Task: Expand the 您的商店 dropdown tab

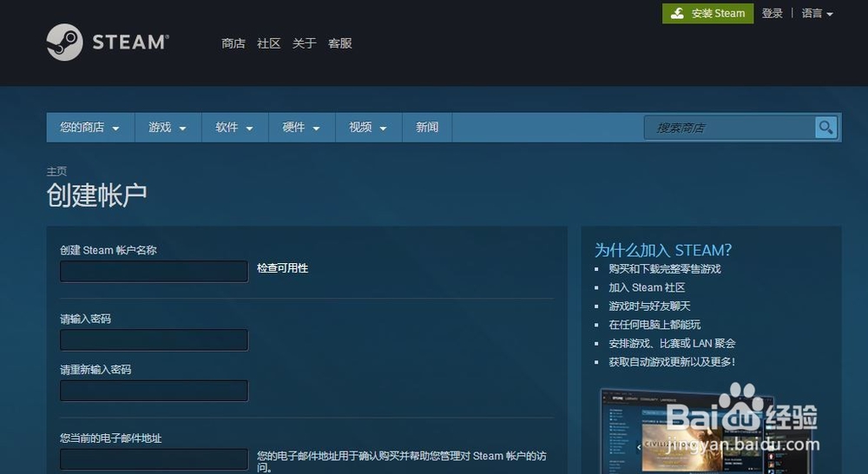Action: (x=90, y=128)
